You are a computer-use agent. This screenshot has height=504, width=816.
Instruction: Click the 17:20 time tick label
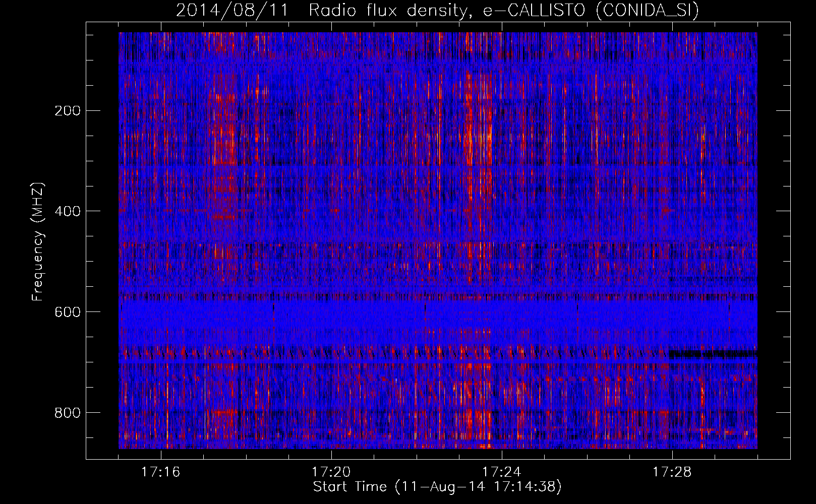tap(331, 472)
